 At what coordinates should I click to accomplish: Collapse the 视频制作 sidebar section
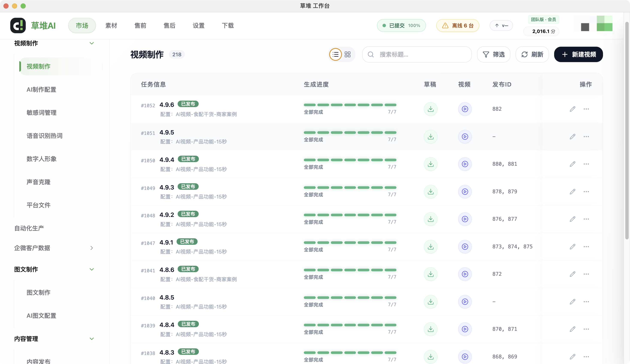(91, 43)
